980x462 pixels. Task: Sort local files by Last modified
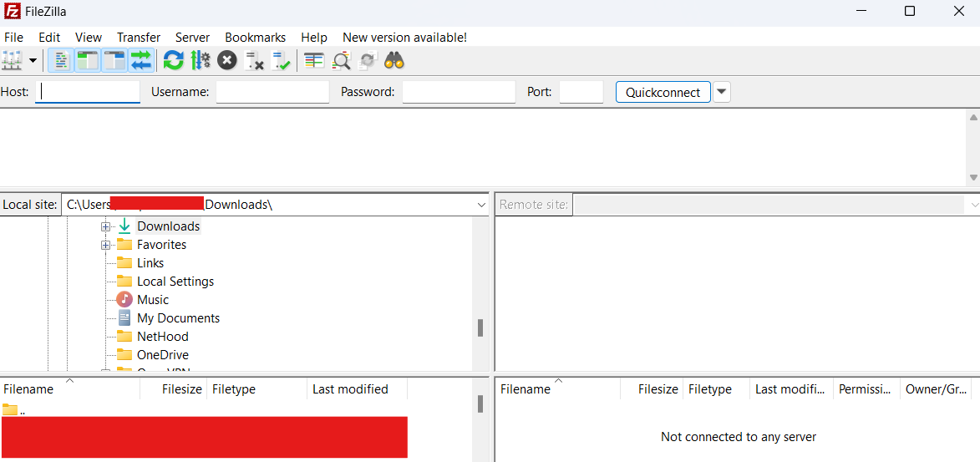click(358, 388)
